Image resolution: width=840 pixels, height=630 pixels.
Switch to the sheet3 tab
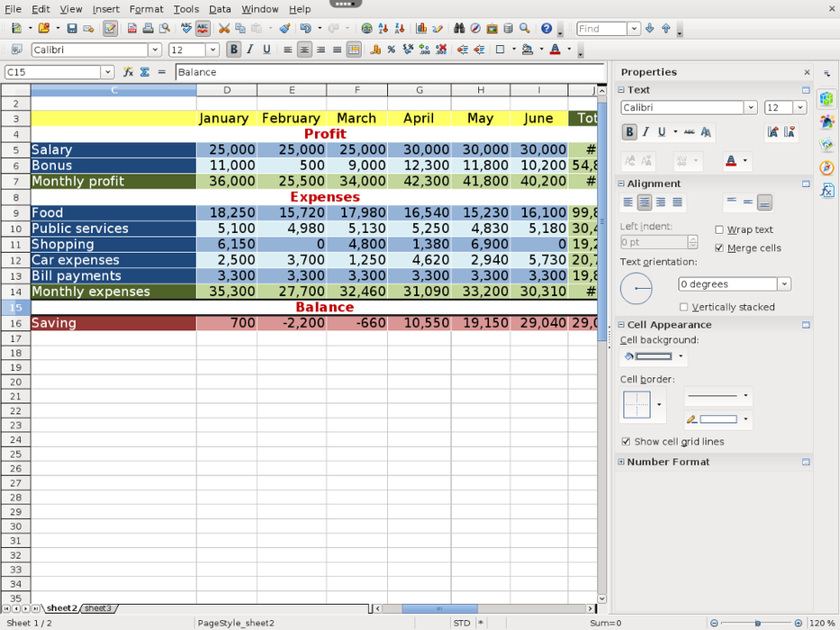(98, 609)
